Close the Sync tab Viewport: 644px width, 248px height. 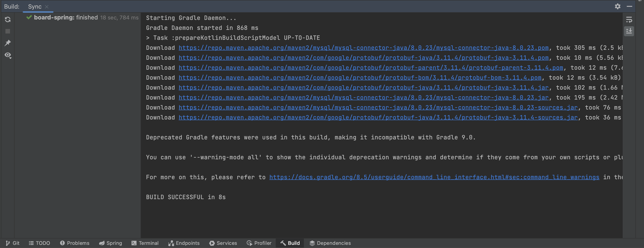pos(47,7)
